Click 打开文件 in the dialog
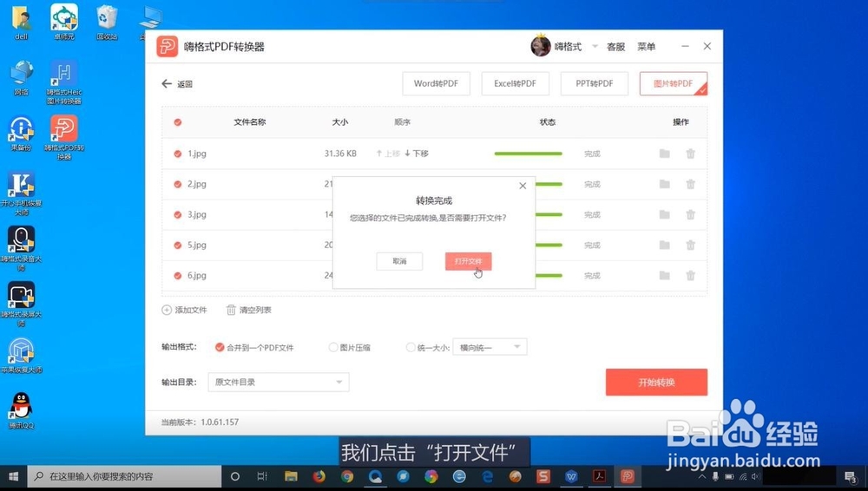Viewport: 868px width, 491px height. [469, 261]
